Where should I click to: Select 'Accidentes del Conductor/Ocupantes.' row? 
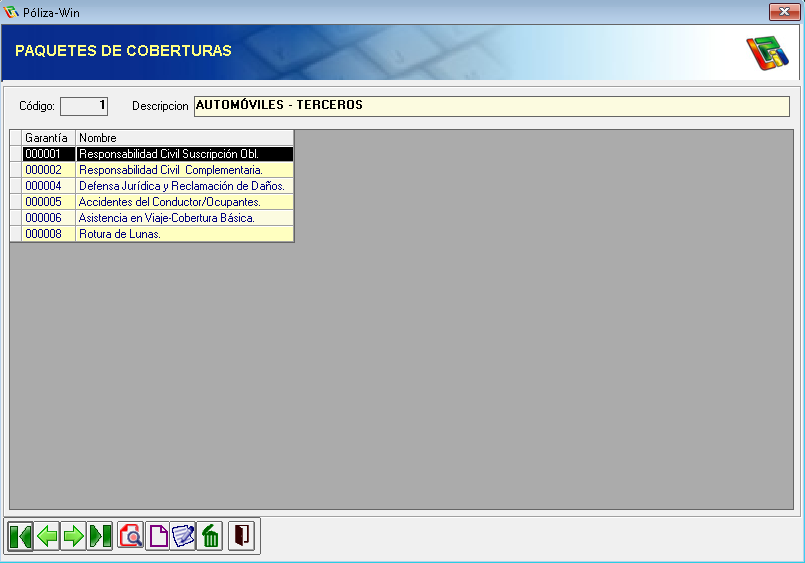[x=185, y=202]
